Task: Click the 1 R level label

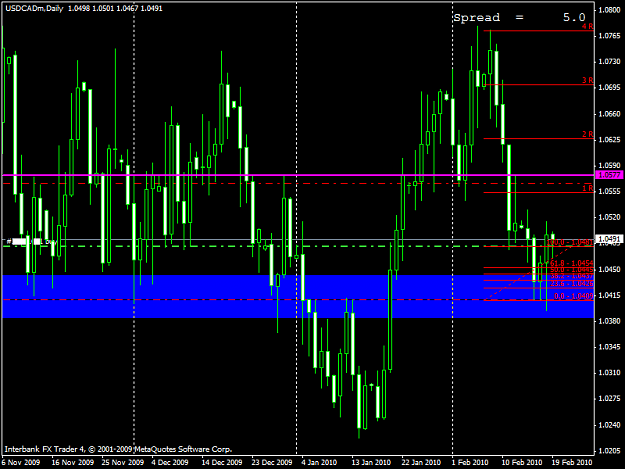Action: point(588,188)
